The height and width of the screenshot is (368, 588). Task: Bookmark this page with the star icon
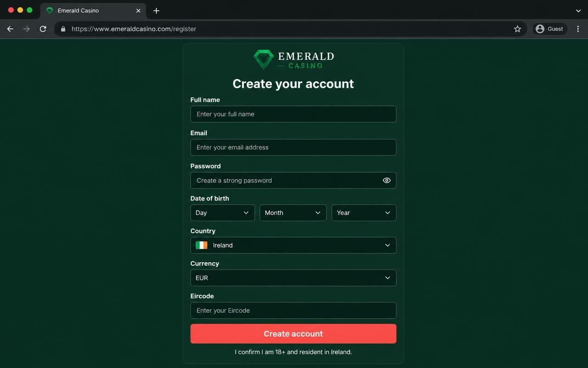tap(517, 29)
